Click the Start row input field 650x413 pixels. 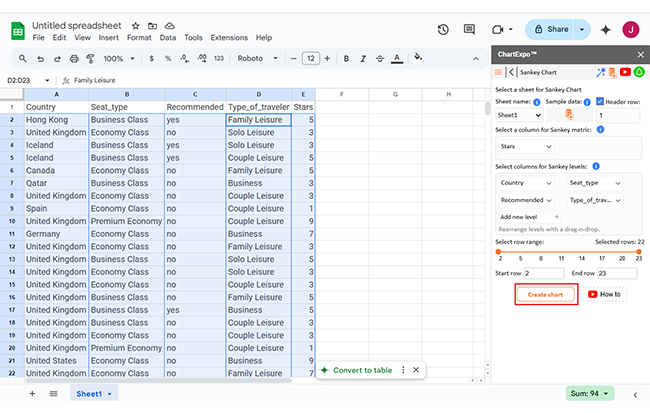[544, 273]
